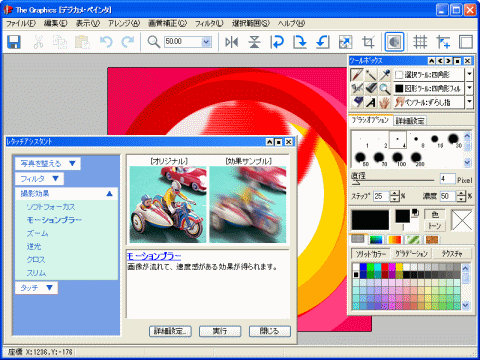The width and height of the screenshot is (480, 360).
Task: Undo the last action via toolbar
Action: 106,42
